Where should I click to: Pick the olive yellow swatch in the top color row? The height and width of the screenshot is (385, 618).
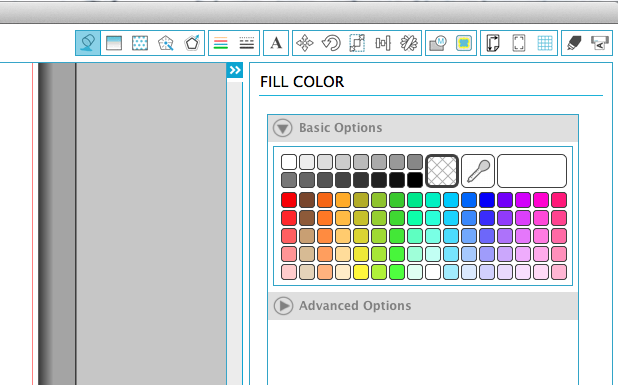click(361, 200)
